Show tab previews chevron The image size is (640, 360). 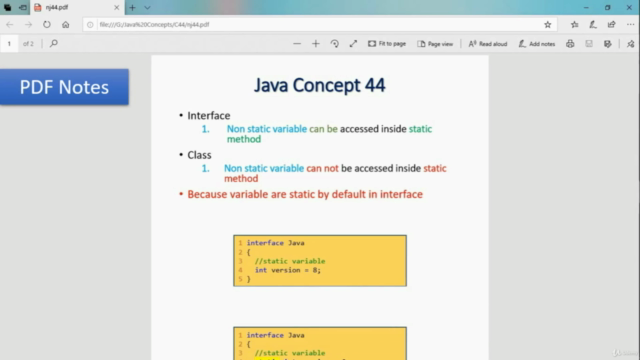tap(147, 7)
